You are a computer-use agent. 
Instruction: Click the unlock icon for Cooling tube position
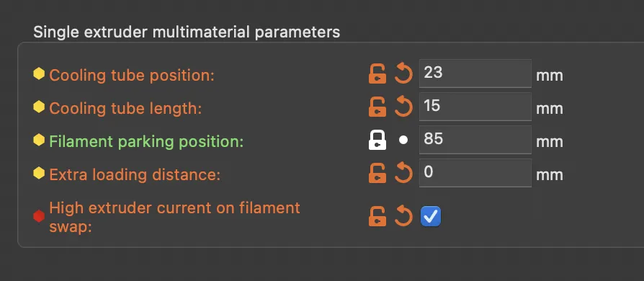377,74
